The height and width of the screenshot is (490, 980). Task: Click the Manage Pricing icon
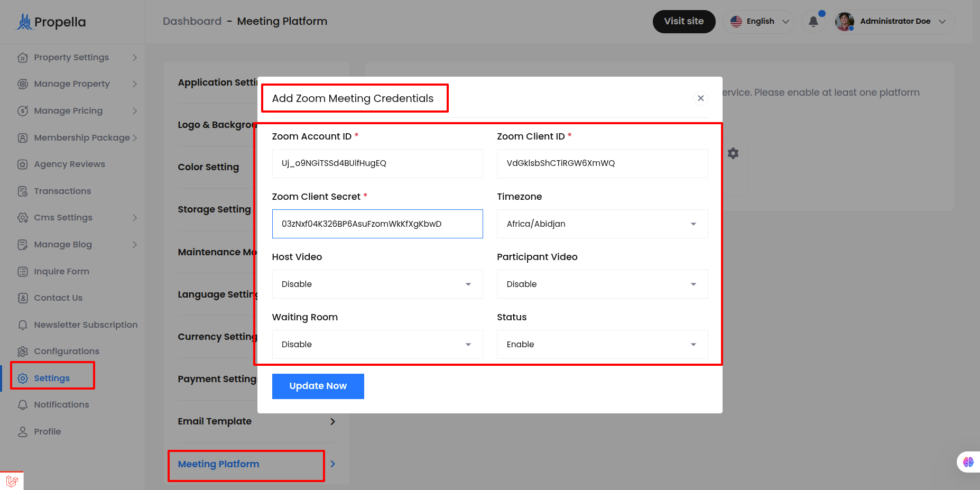click(x=23, y=110)
